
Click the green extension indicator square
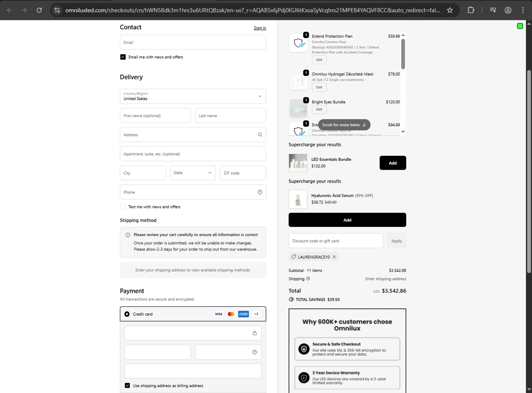(x=520, y=26)
